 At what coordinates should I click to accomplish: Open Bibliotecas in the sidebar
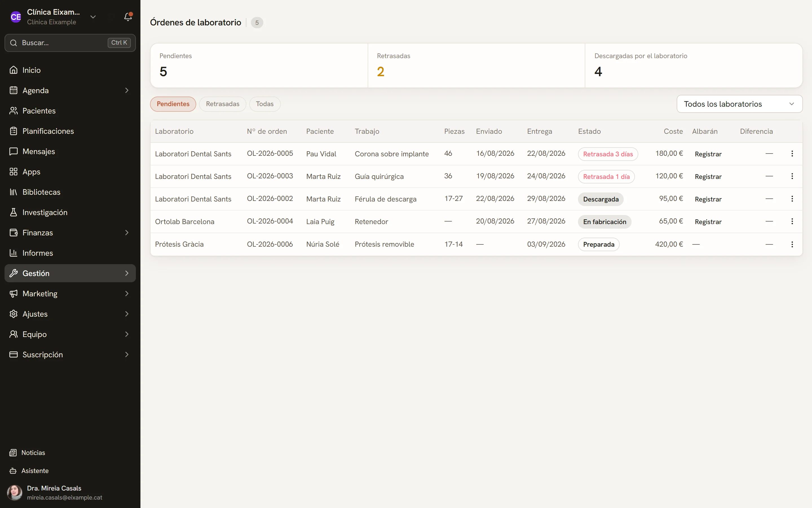tap(70, 192)
